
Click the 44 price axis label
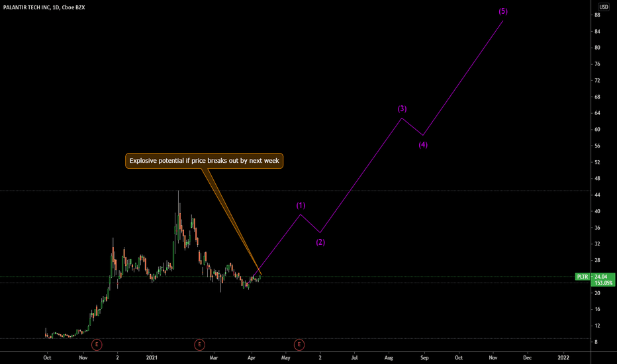(597, 195)
